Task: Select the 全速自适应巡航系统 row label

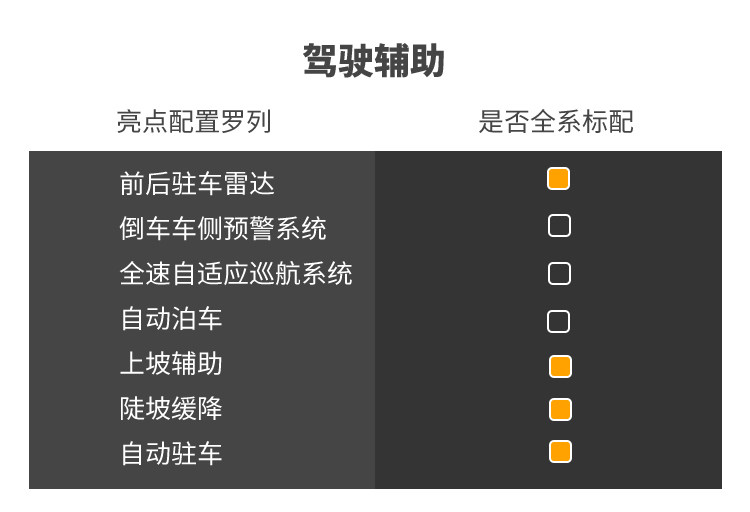Action: (236, 274)
